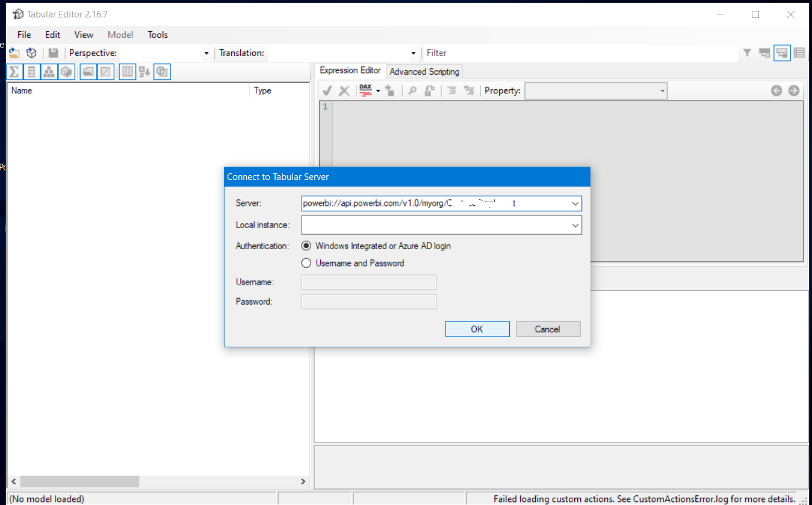Expand the Local instance dropdown

point(575,225)
